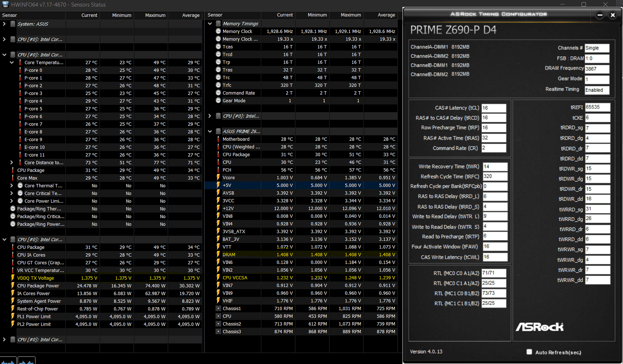This screenshot has width=623, height=364.
Task: Click the System: ASUS chip icon
Action: (13, 24)
